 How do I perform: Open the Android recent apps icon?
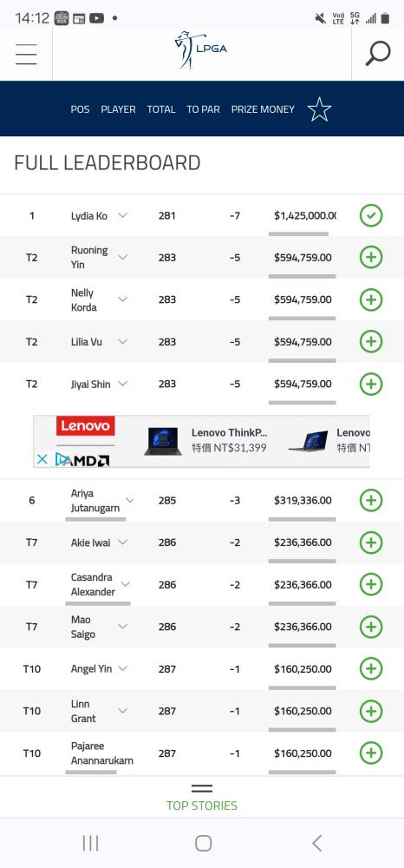pos(90,843)
